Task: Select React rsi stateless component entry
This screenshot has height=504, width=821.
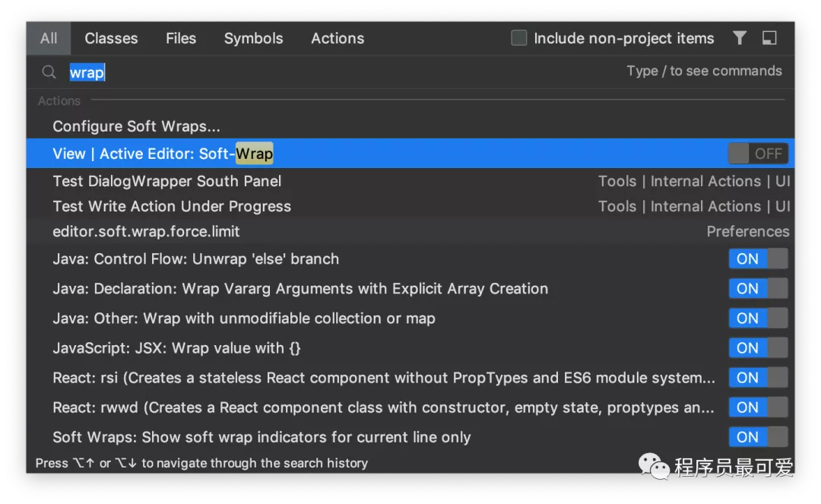Action: 410,378
